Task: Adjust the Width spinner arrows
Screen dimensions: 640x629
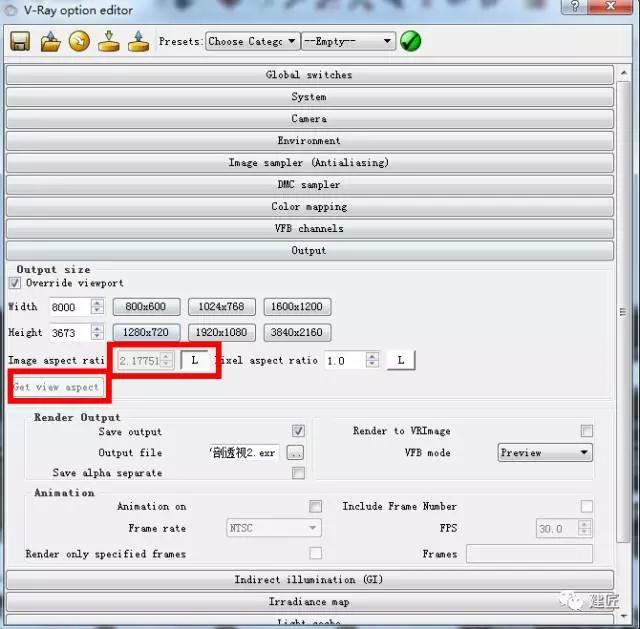Action: pos(97,307)
